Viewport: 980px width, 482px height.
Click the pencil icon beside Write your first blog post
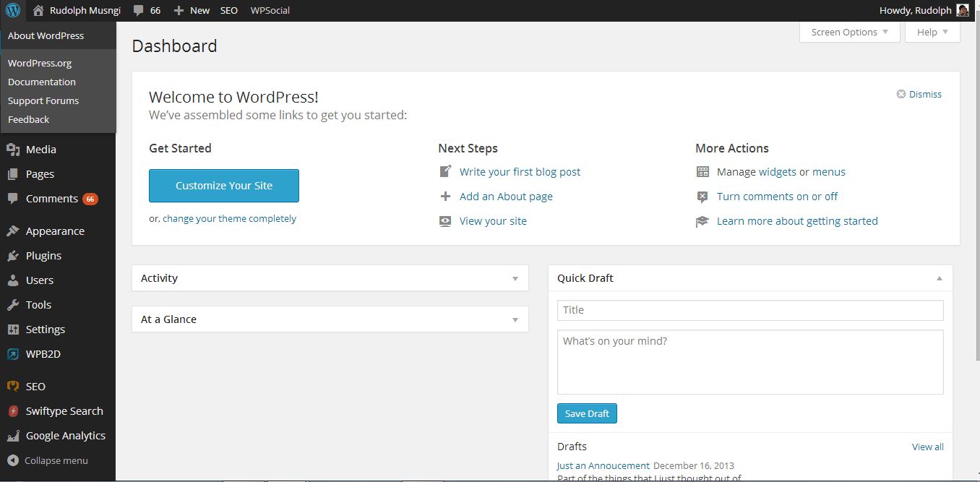[x=445, y=172]
